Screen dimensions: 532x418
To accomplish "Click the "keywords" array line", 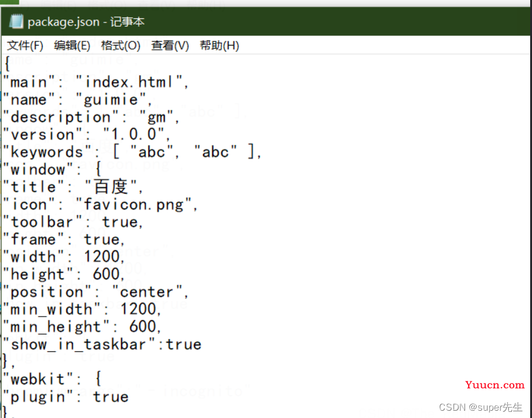I will click(133, 152).
